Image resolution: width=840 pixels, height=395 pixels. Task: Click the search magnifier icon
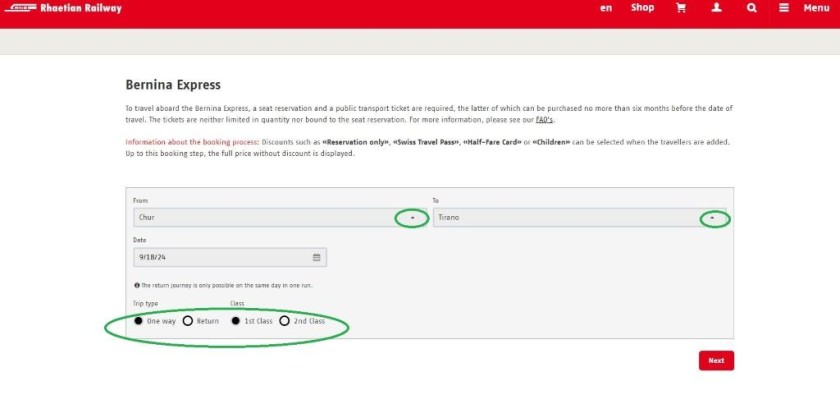pyautogui.click(x=752, y=8)
